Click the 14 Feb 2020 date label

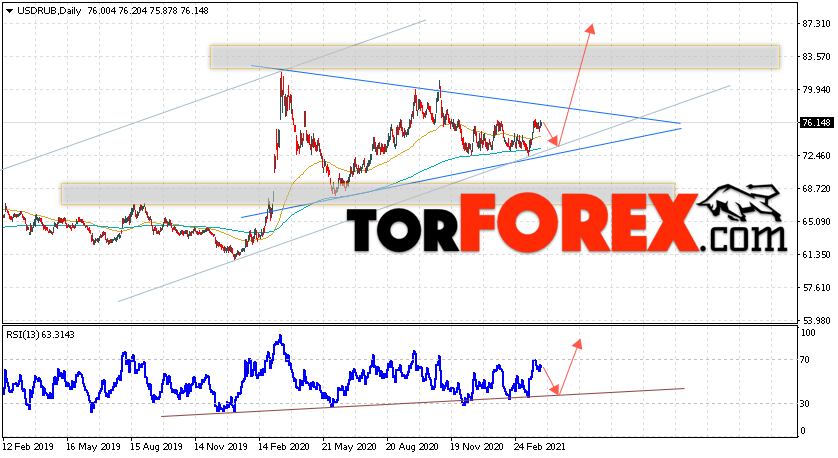(x=283, y=446)
